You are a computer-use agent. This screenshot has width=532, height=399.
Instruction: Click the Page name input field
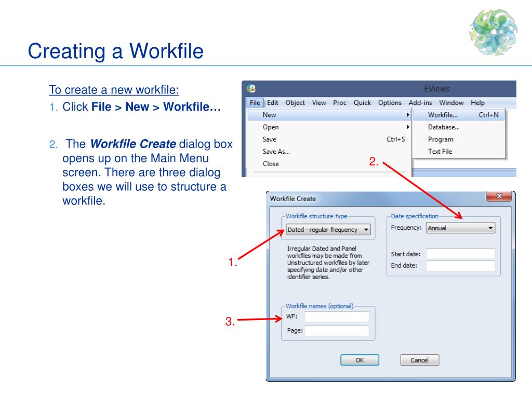point(337,331)
